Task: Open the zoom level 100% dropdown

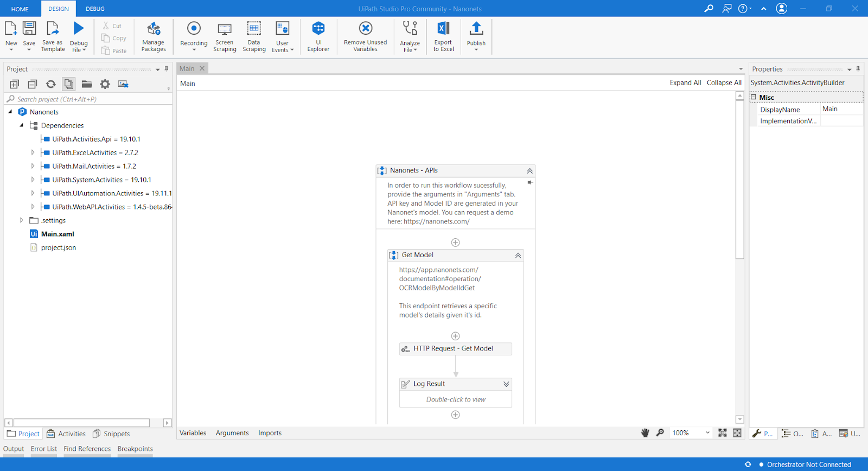Action: (x=707, y=433)
